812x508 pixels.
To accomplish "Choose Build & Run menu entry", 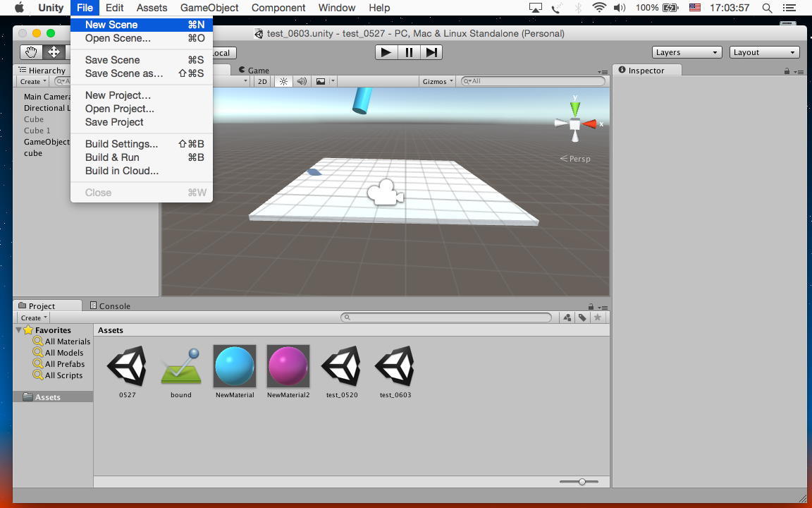I will (x=142, y=157).
